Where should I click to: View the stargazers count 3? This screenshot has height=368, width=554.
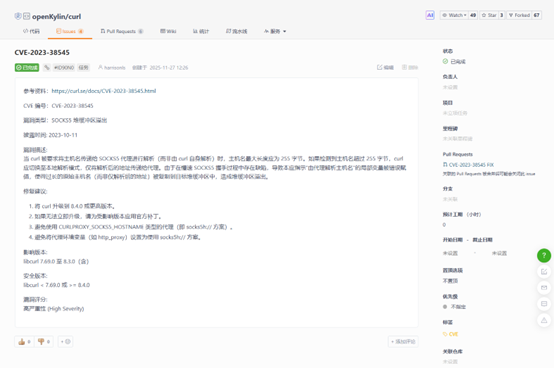coord(501,15)
